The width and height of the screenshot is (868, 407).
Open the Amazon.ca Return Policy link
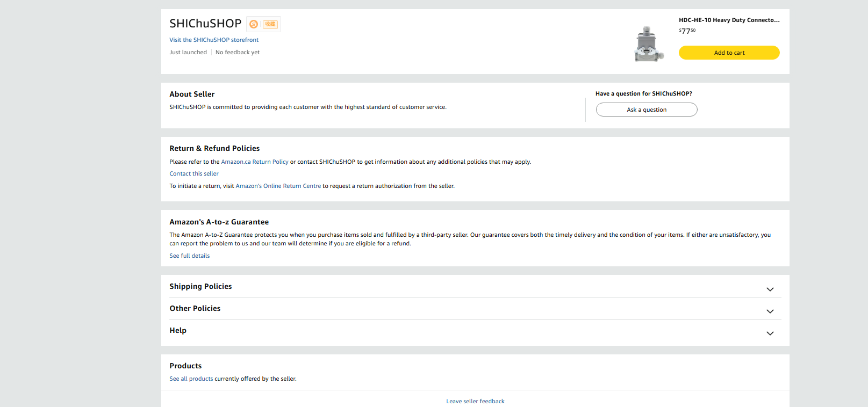[x=255, y=162]
